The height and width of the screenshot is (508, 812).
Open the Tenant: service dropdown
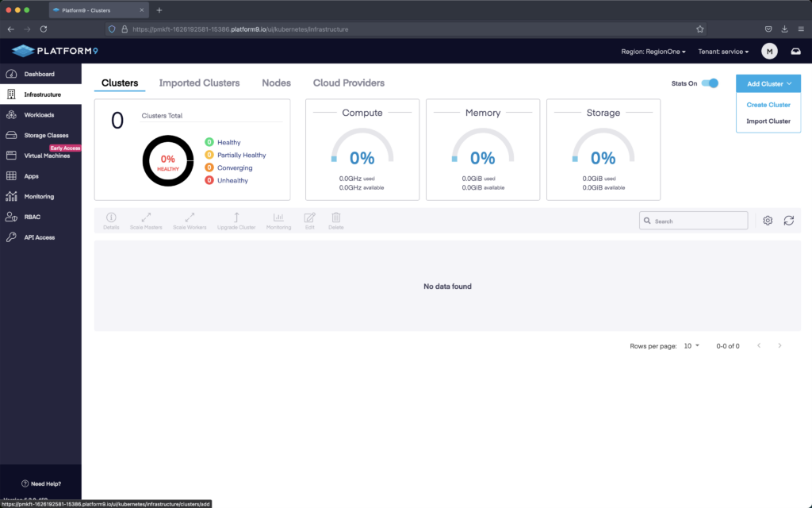click(723, 52)
